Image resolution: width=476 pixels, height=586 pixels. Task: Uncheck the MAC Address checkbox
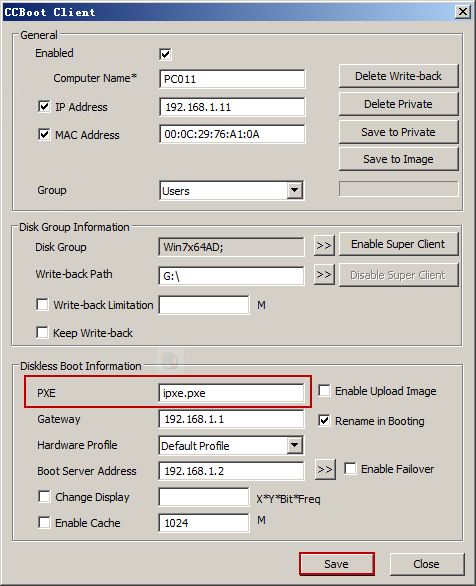click(44, 134)
